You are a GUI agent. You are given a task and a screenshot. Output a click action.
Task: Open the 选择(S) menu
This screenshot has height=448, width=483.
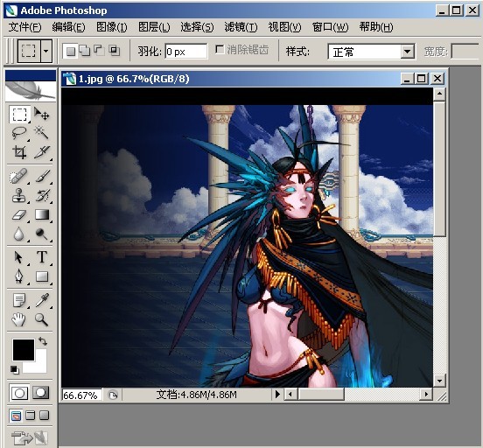coord(197,27)
